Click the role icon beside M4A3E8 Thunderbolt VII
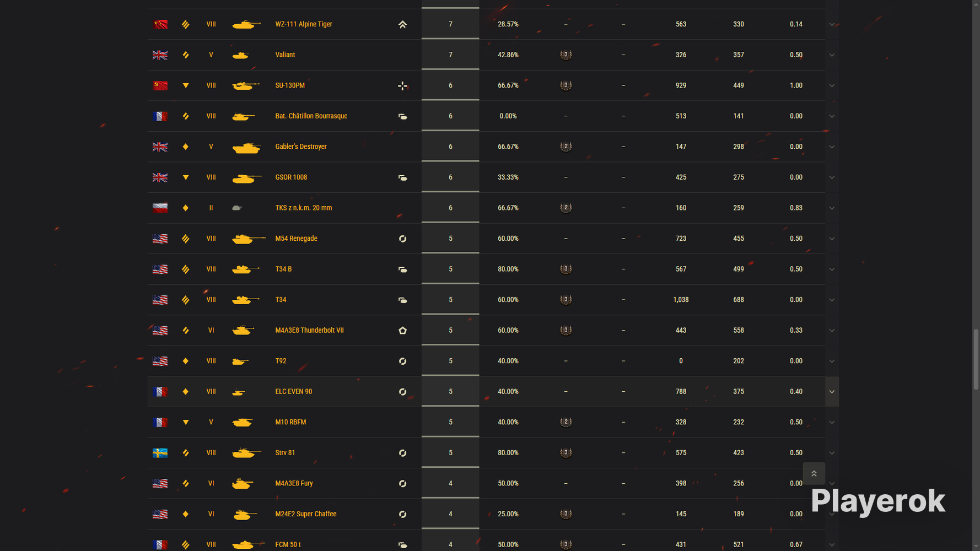This screenshot has height=551, width=980. tap(403, 331)
